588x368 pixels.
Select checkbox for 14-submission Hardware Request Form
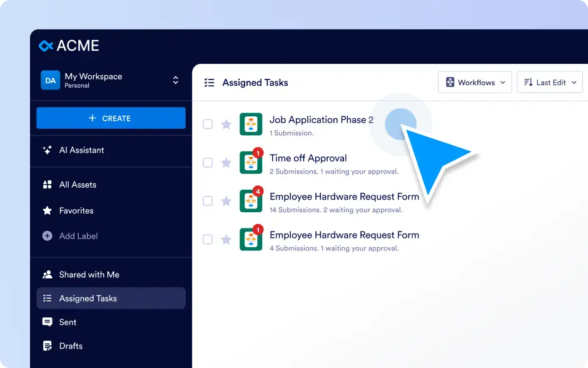tap(208, 201)
